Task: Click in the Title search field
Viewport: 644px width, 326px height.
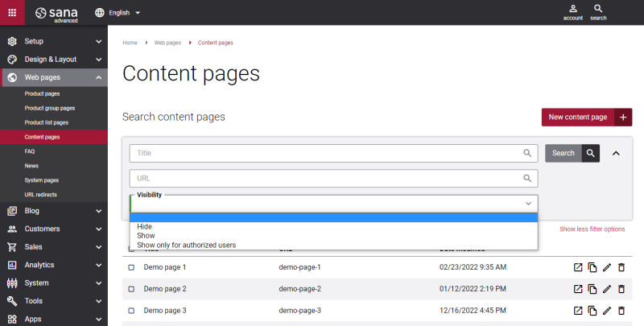Action: pyautogui.click(x=333, y=153)
